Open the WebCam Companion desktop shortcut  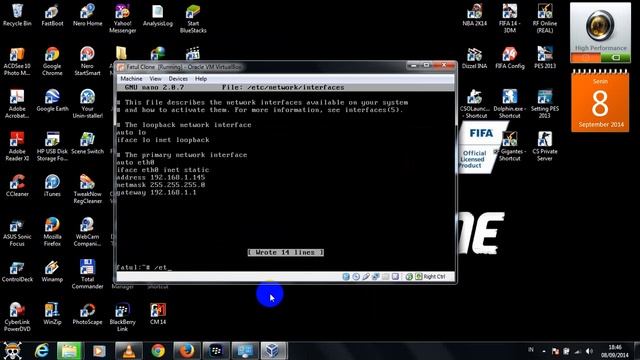point(87,232)
